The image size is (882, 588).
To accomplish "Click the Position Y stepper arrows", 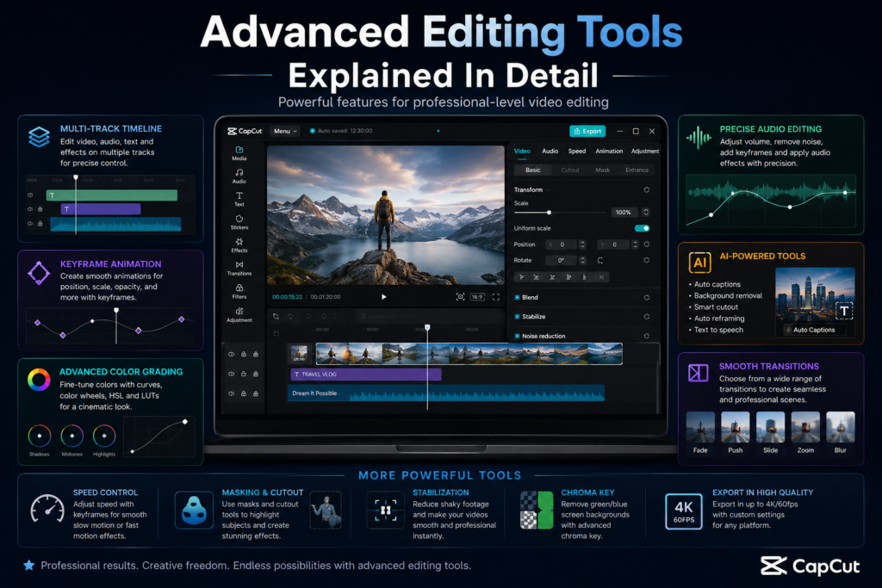I will pyautogui.click(x=635, y=244).
